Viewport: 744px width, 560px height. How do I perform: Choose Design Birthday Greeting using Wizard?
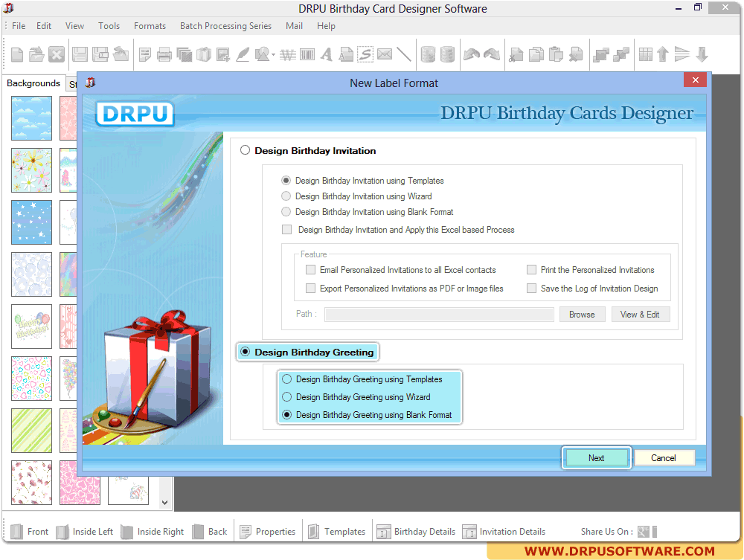(x=286, y=397)
